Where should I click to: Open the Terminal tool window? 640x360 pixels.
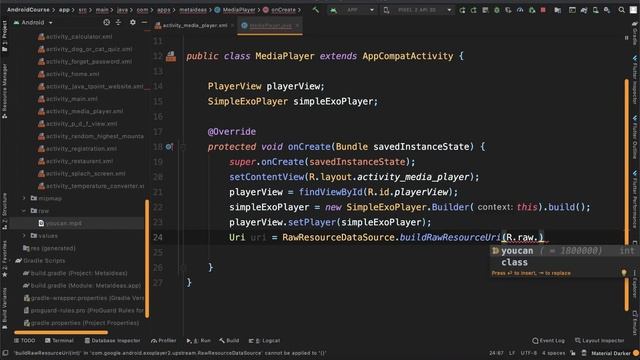pos(59,340)
